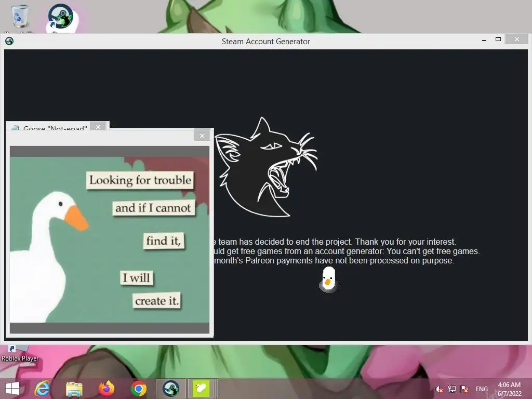Click the Roblox Player desktop shortcut

[x=20, y=354]
